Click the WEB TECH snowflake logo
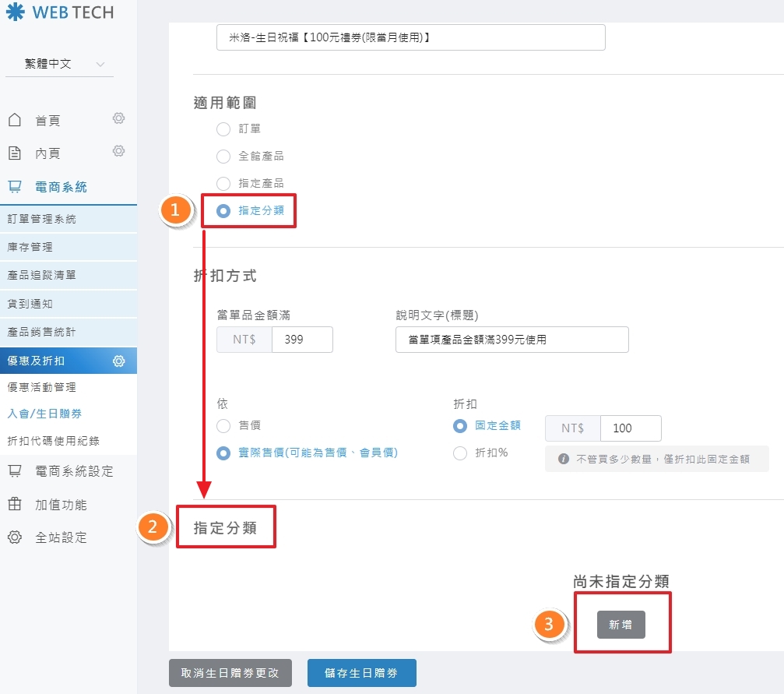 point(15,12)
